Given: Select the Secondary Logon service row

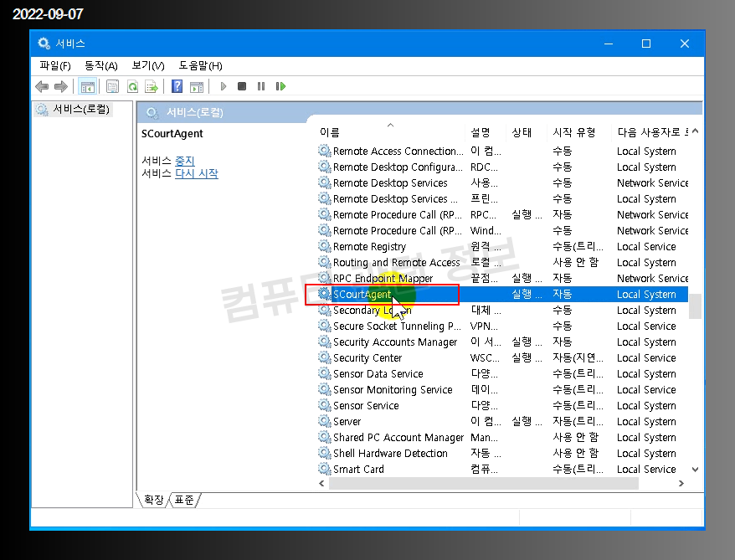Looking at the screenshot, I should [x=502, y=310].
